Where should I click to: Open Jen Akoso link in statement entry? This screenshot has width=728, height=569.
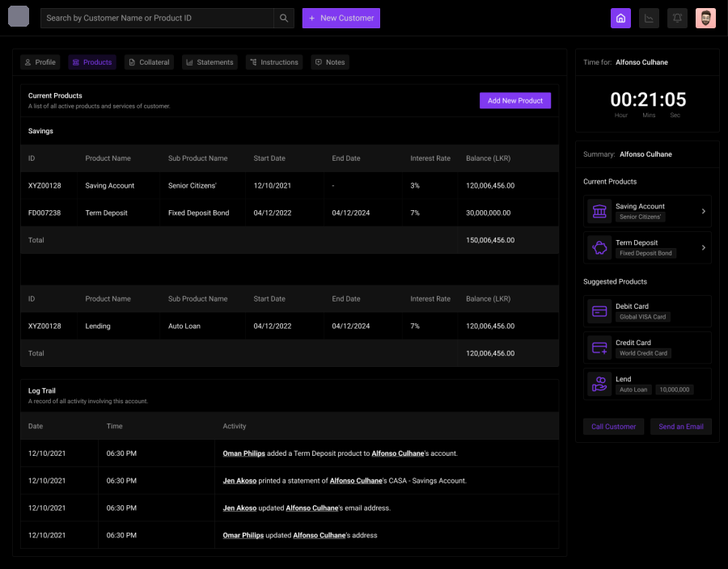point(239,481)
